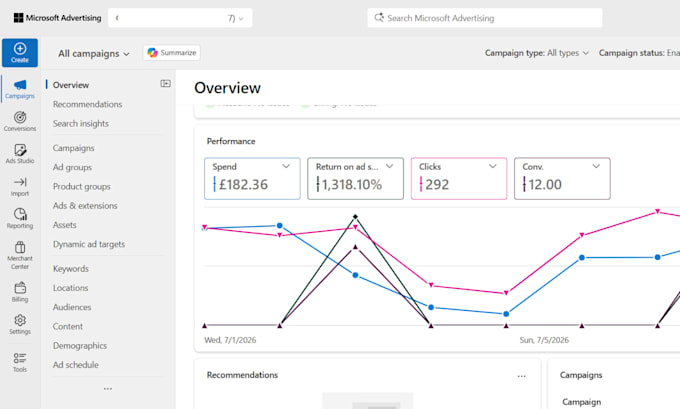The height and width of the screenshot is (409, 680).
Task: Click the Summarize button
Action: tap(172, 52)
